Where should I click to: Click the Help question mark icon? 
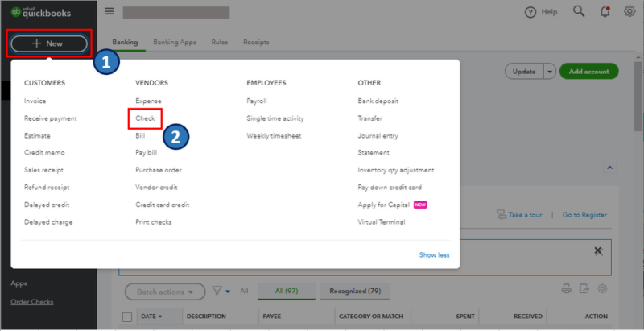pyautogui.click(x=530, y=13)
